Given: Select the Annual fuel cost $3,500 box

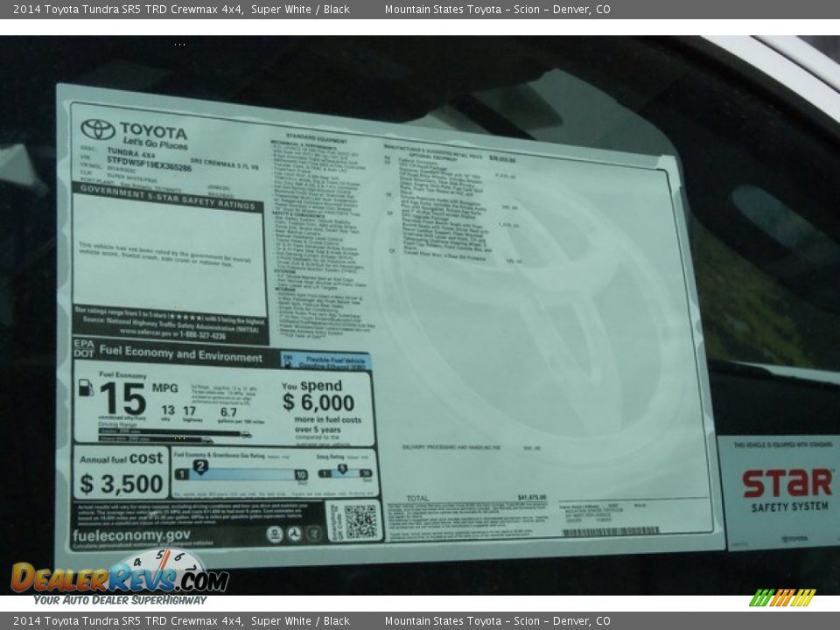Looking at the screenshot, I should point(121,473).
